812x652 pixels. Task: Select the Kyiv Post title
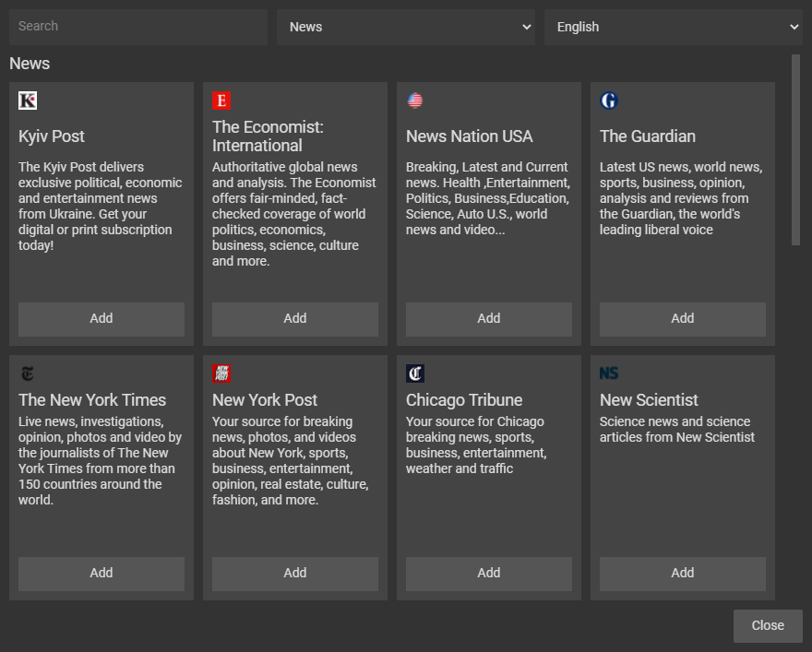52,136
